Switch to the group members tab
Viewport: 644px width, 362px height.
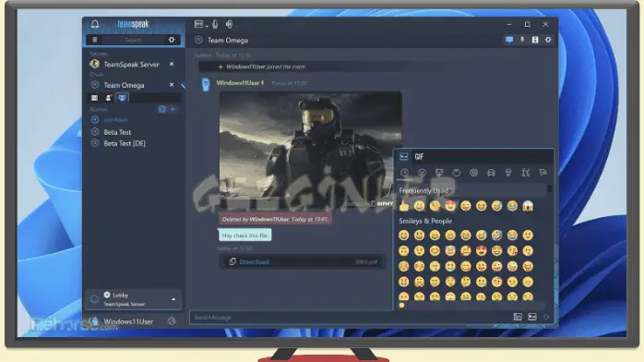point(122,98)
